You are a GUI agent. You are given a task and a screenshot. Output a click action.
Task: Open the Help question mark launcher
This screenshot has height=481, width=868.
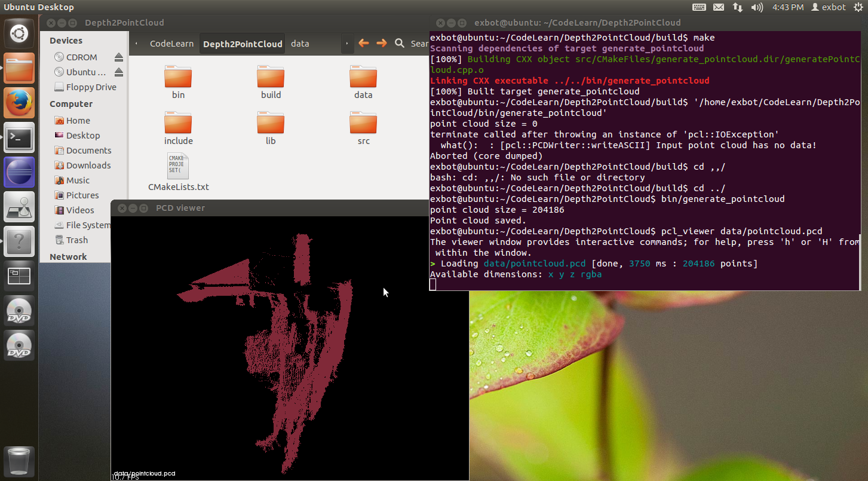pyautogui.click(x=20, y=241)
